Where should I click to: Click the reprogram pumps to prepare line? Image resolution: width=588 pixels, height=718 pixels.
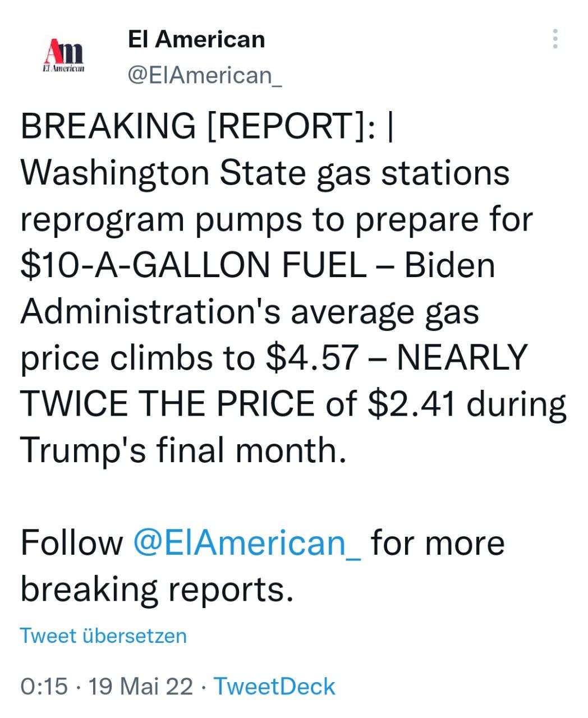(x=276, y=219)
